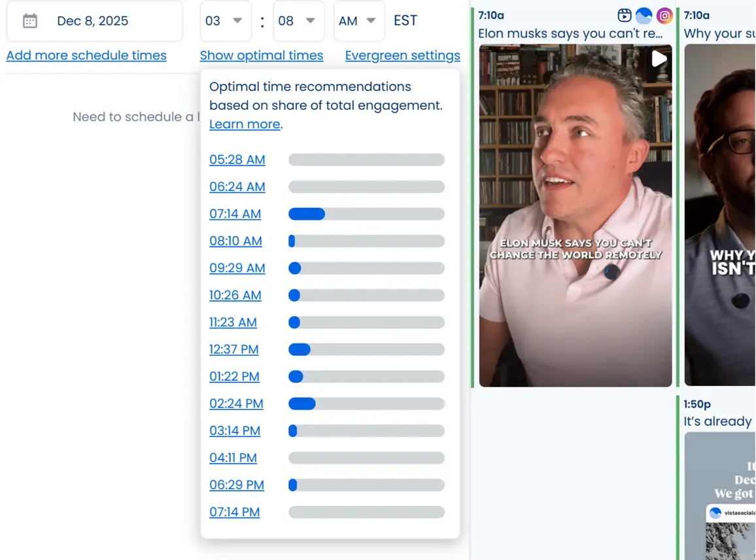Select the 06:29 PM optimal time
756x560 pixels.
click(x=236, y=485)
